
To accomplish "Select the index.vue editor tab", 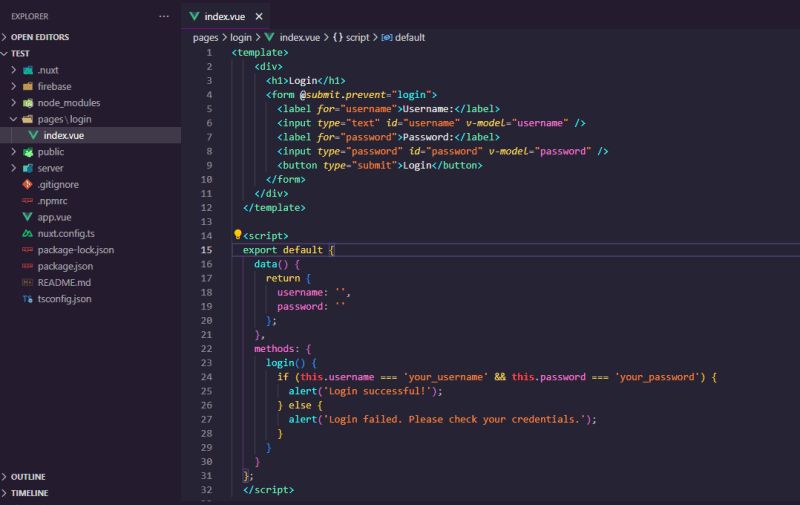I will pos(226,16).
